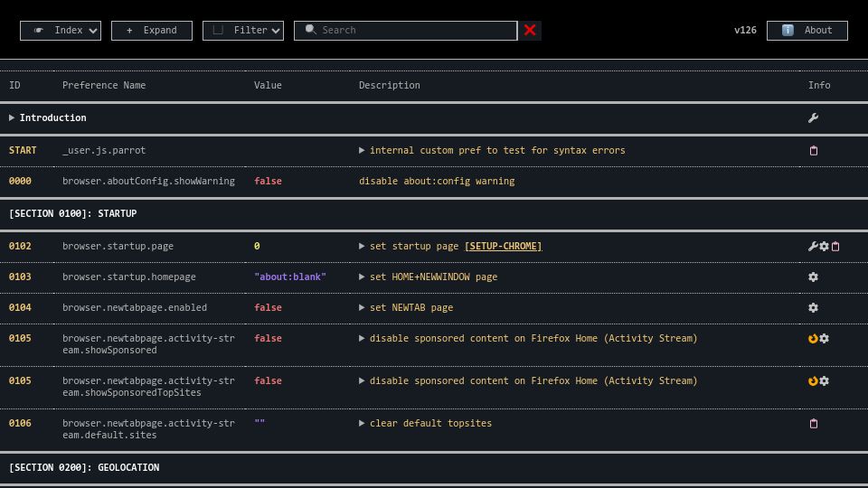The image size is (868, 488).
Task: Select the Description column header
Action: point(389,85)
